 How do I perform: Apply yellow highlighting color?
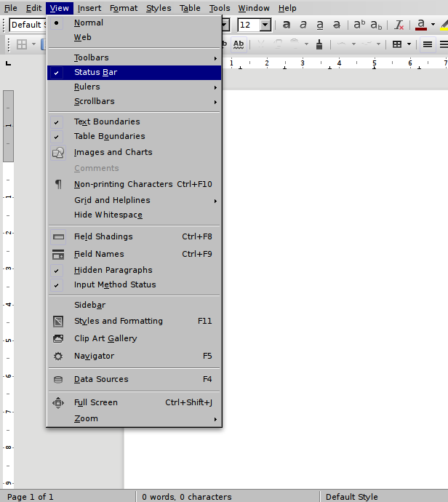pos(444,25)
